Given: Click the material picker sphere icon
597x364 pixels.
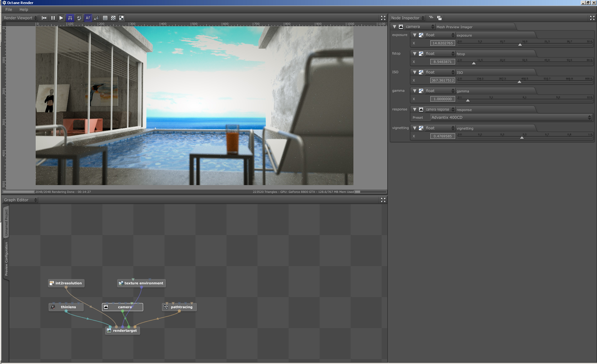Looking at the screenshot, I should tap(79, 18).
